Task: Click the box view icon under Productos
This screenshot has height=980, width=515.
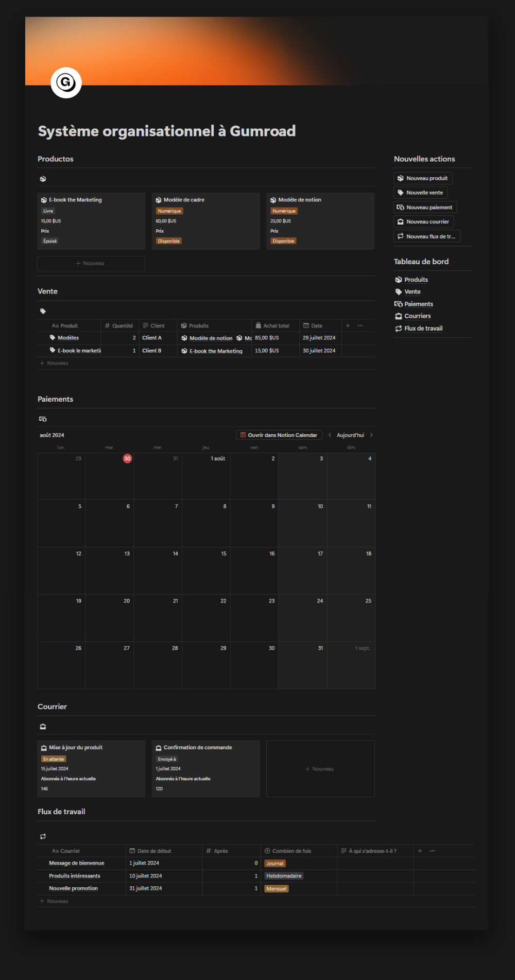Action: [43, 179]
